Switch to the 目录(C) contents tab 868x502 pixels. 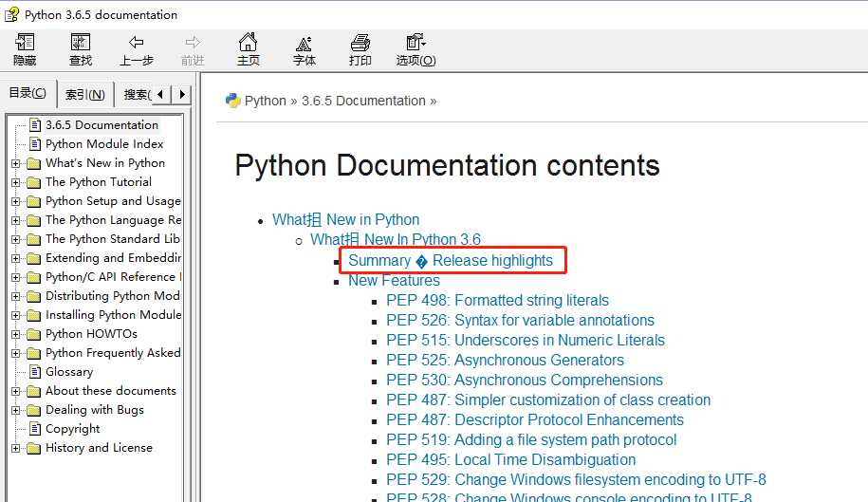(28, 93)
